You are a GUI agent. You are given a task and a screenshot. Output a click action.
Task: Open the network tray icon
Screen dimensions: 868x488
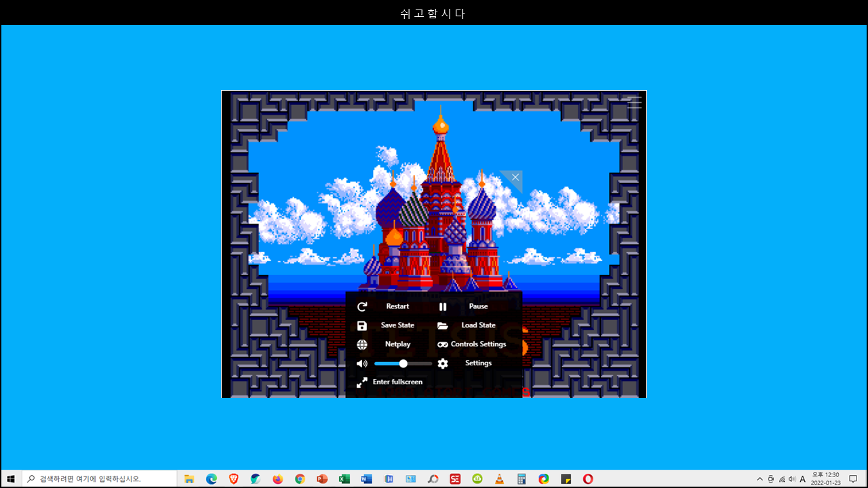pos(782,479)
